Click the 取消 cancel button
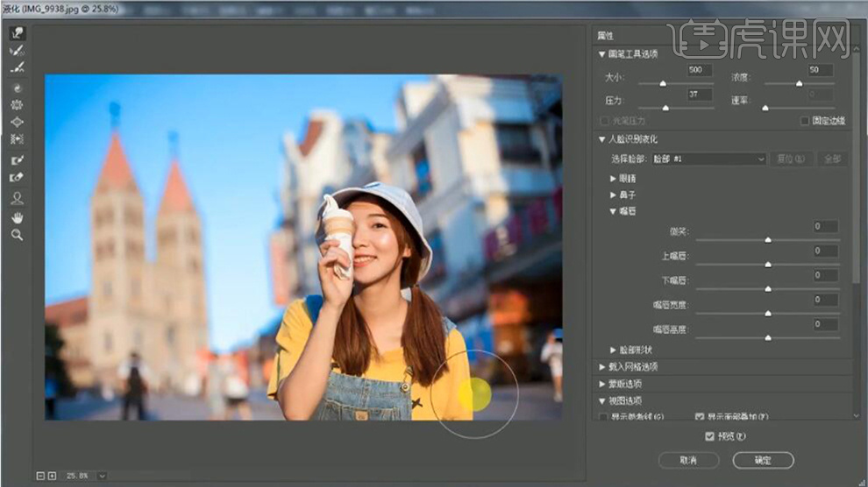This screenshot has height=487, width=868. coord(688,460)
